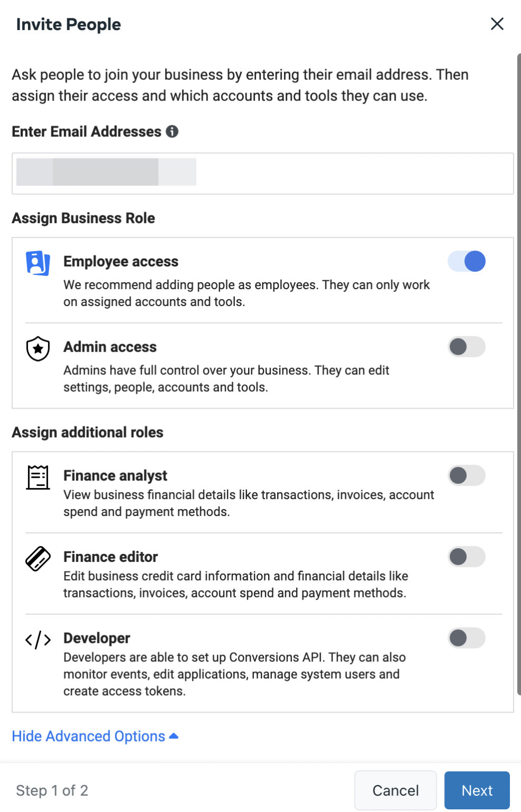Disable the Employee access toggle
This screenshot has width=521, height=812.
[466, 261]
